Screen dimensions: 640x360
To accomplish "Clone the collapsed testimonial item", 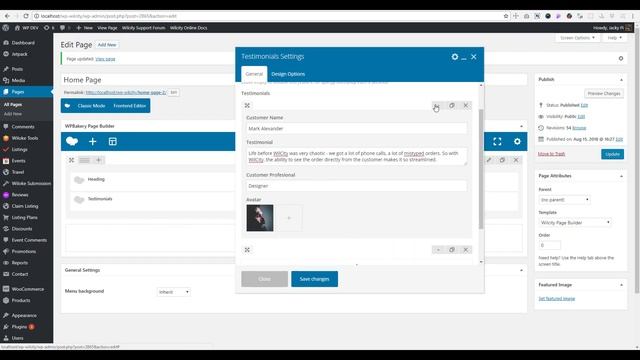I will coord(452,249).
